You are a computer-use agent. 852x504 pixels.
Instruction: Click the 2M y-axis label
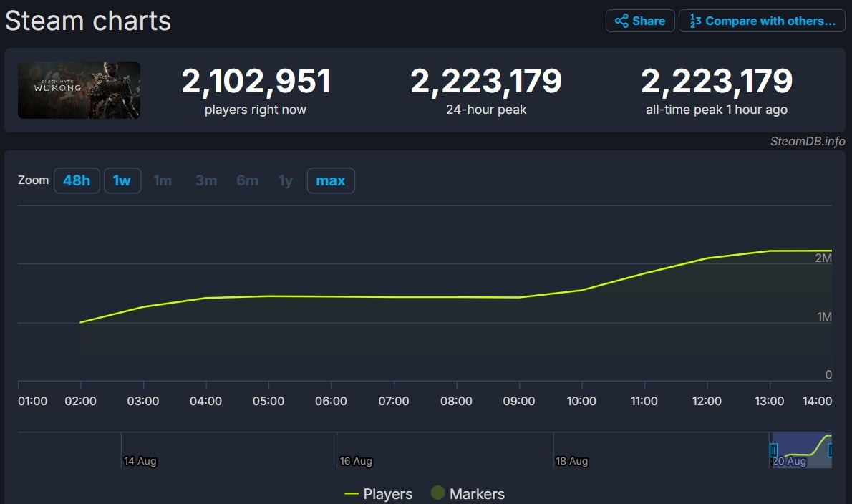point(823,258)
